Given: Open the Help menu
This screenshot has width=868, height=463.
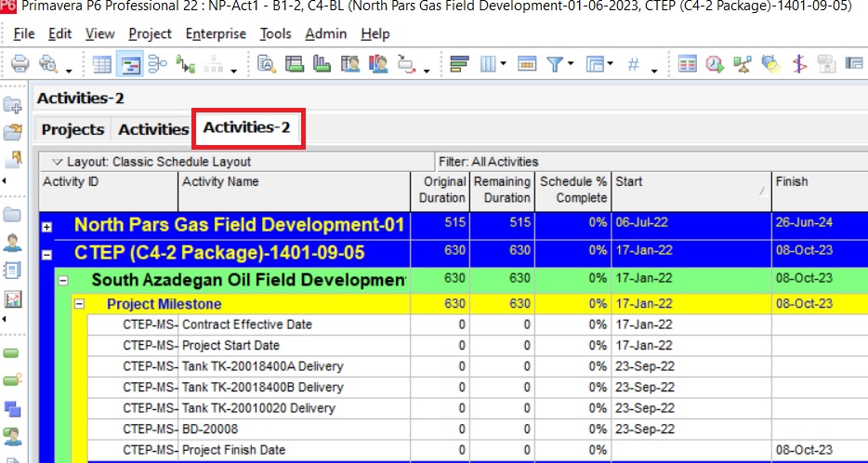Looking at the screenshot, I should click(375, 33).
